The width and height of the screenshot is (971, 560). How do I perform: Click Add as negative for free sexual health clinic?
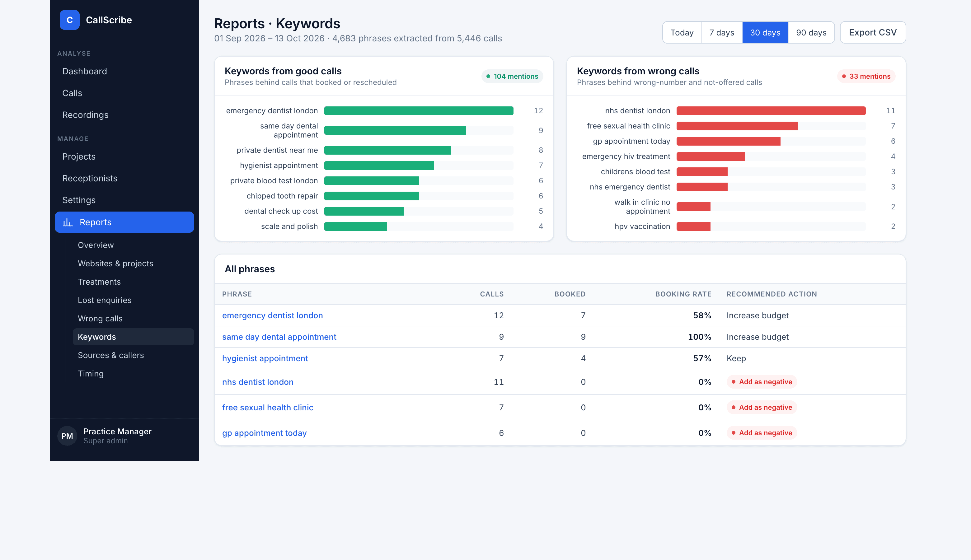click(762, 407)
